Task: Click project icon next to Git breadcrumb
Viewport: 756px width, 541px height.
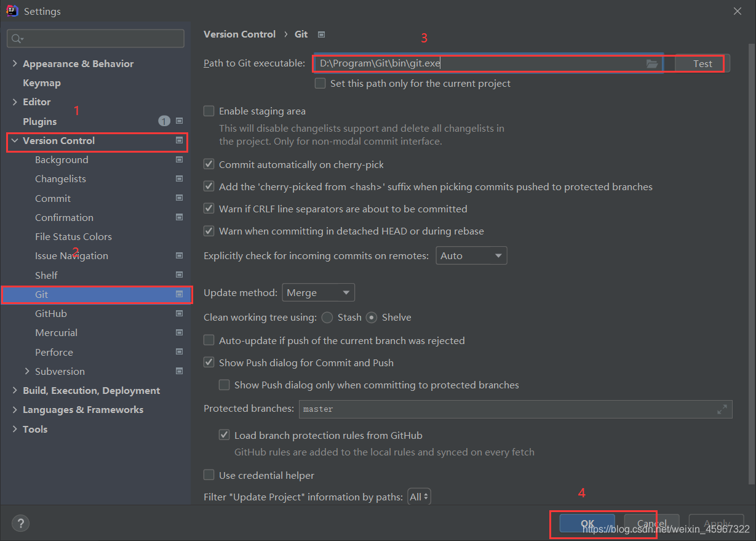Action: [x=321, y=34]
